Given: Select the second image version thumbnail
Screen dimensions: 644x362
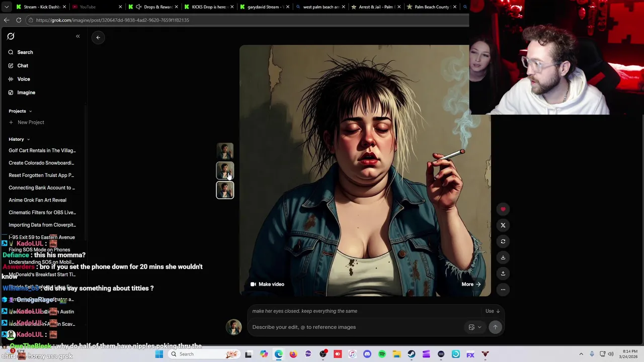Looking at the screenshot, I should pos(225,171).
